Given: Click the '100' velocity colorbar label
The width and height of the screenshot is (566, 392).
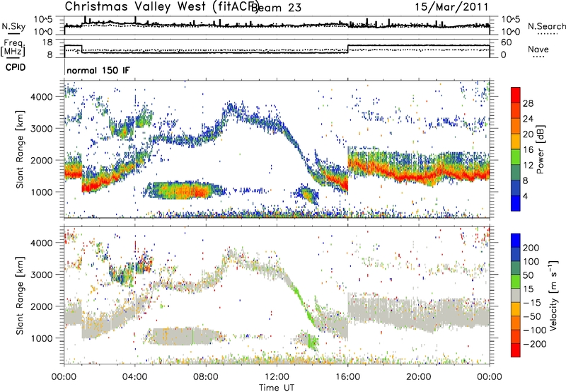Looking at the screenshot, I should click(x=531, y=262).
